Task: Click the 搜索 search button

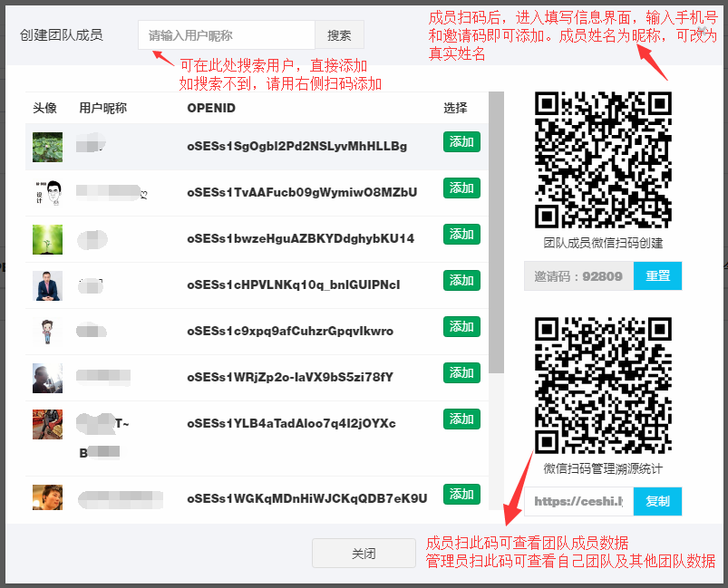Action: [x=339, y=34]
